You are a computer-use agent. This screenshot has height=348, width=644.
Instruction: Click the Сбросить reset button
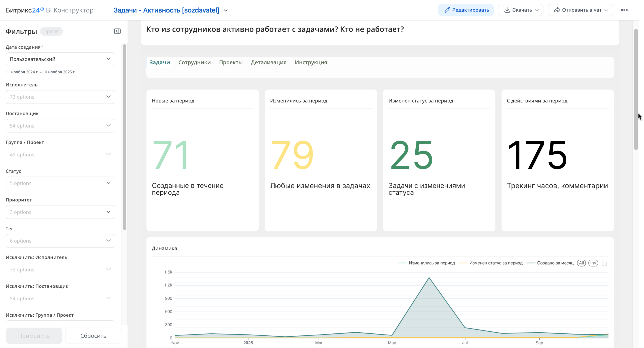tap(93, 336)
